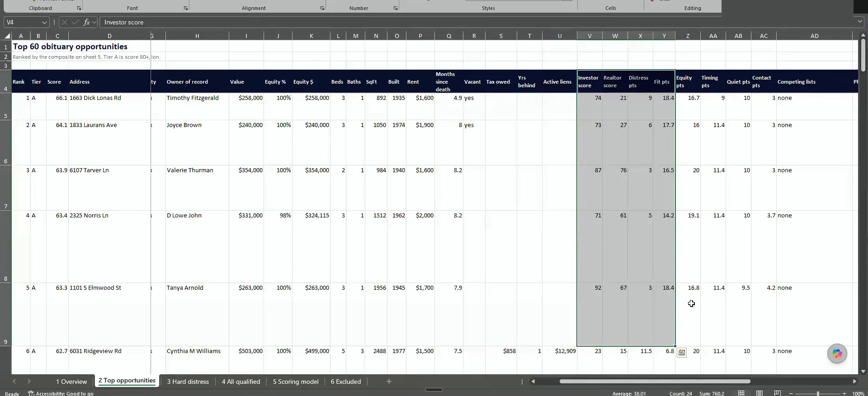Click the Sum: 760.2 status entry
The height and width of the screenshot is (396, 868).
[712, 394]
